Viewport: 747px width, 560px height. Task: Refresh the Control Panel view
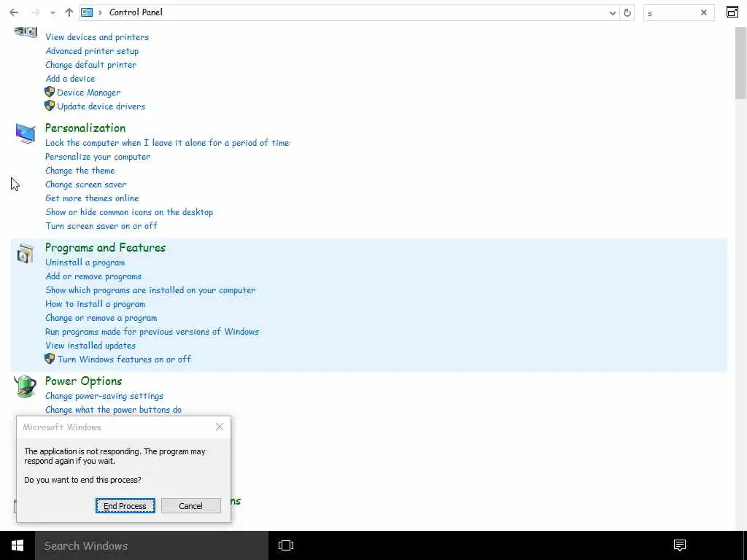click(x=627, y=13)
